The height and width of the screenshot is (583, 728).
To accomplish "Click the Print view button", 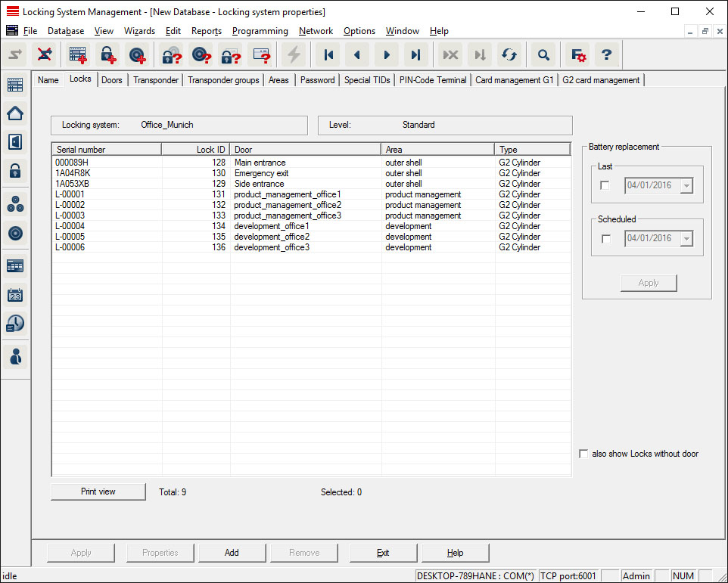I will pos(98,492).
